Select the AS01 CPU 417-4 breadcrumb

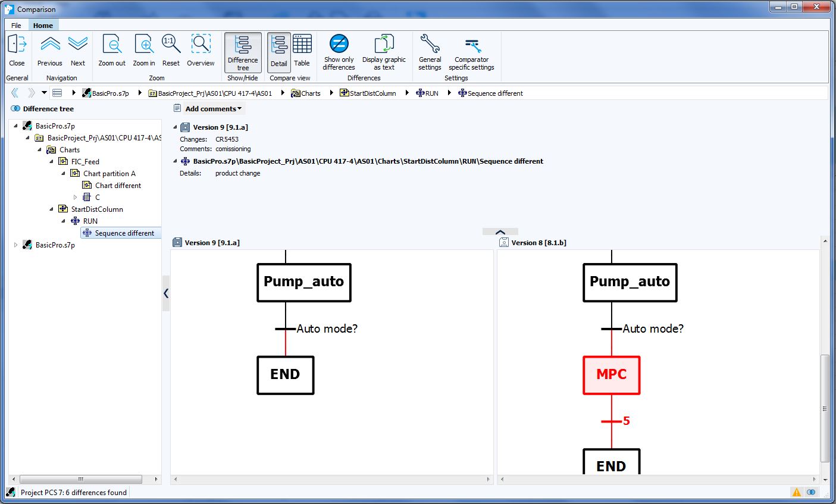[210, 93]
